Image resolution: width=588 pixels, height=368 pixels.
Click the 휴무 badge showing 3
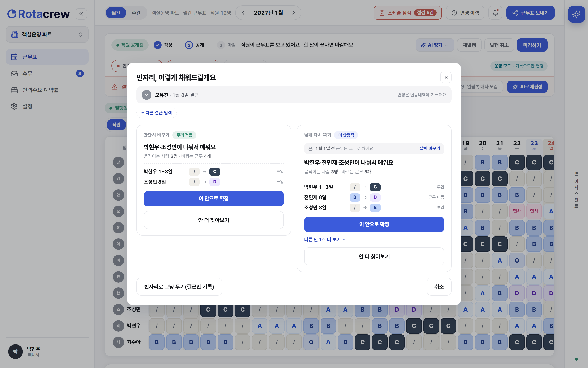pyautogui.click(x=80, y=73)
